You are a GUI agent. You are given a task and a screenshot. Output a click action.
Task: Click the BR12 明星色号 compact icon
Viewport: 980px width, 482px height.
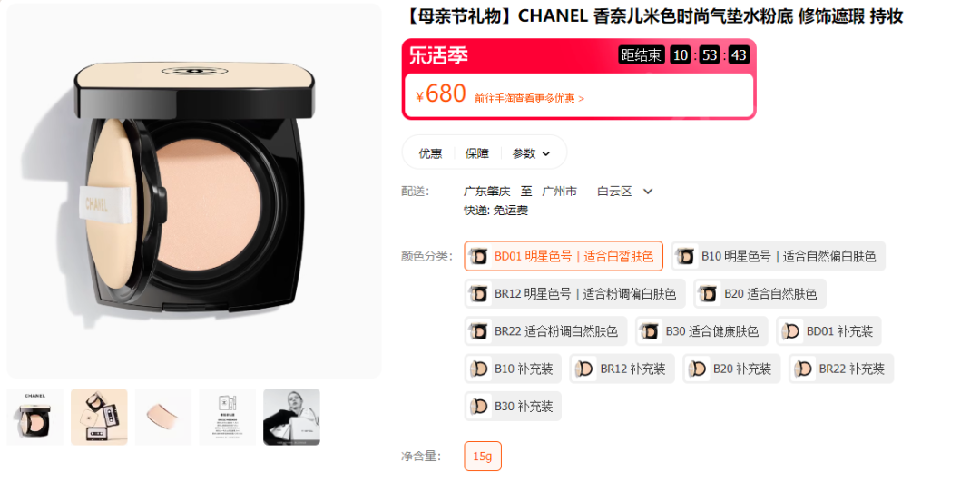pyautogui.click(x=479, y=294)
